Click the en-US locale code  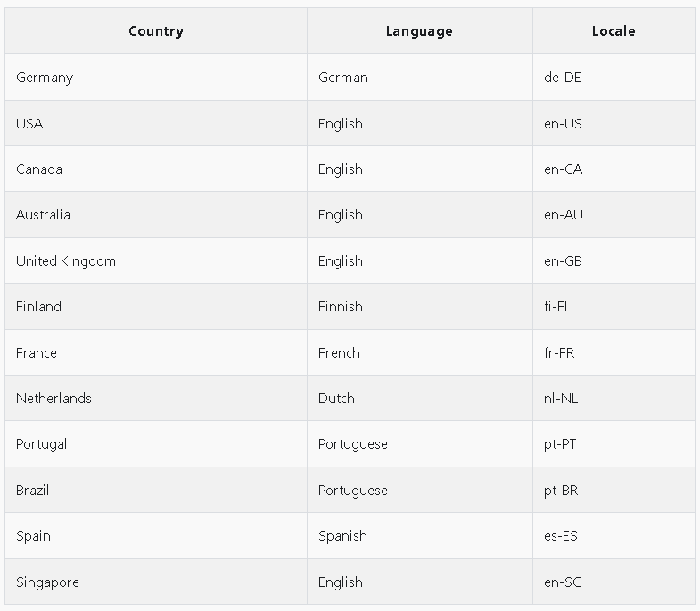click(x=563, y=124)
